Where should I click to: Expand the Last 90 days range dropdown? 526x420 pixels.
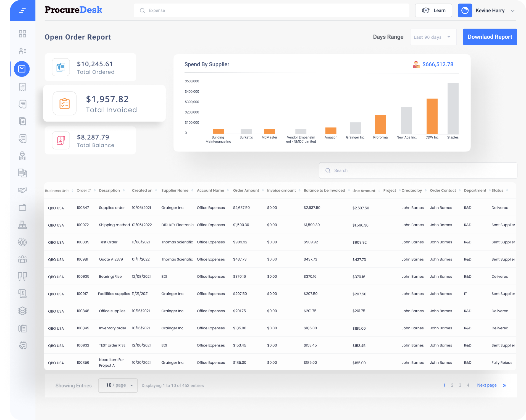(433, 37)
